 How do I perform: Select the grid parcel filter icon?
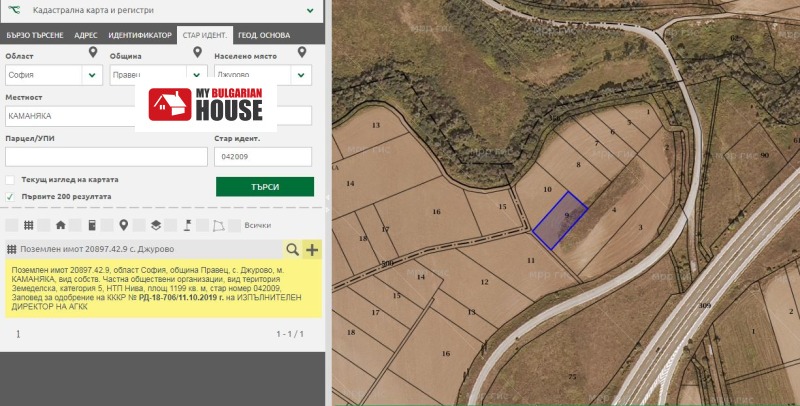[x=29, y=225]
